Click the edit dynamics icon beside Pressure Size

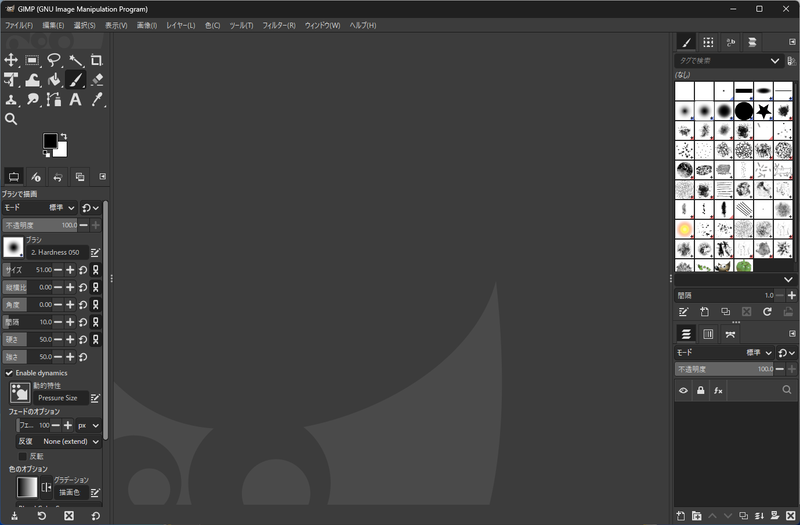[x=95, y=398]
